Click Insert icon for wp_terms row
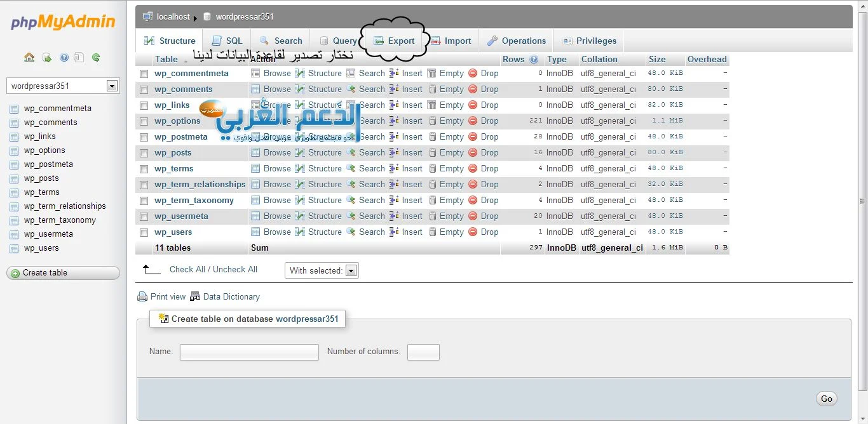Image resolution: width=868 pixels, height=424 pixels. [x=395, y=169]
